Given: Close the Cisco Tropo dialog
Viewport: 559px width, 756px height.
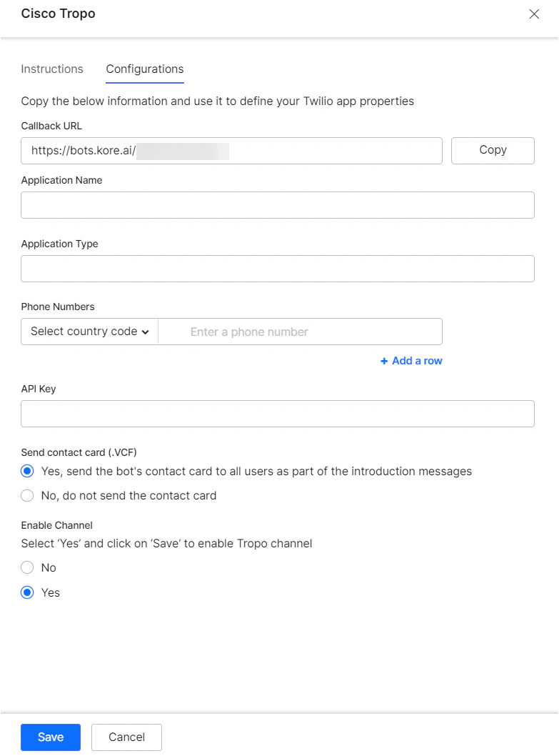Looking at the screenshot, I should [x=534, y=14].
